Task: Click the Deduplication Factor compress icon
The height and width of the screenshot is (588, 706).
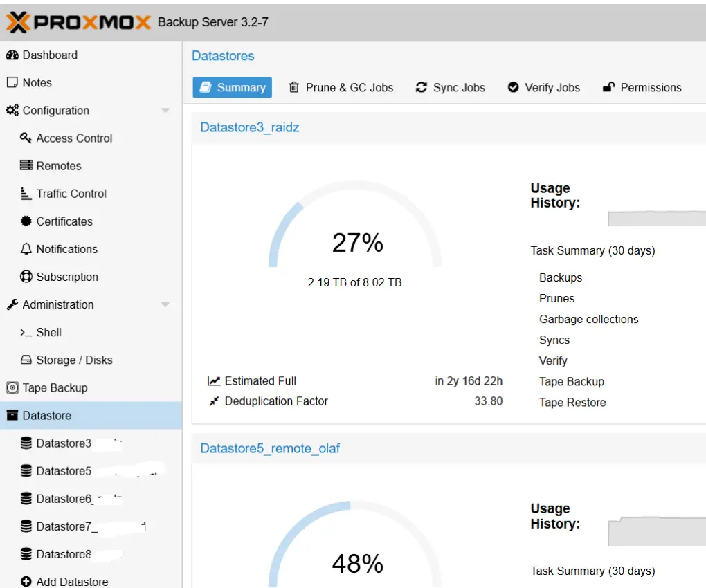Action: tap(214, 401)
